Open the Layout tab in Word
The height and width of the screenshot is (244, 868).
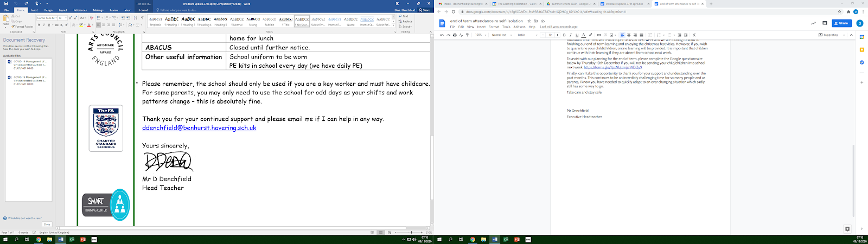(63, 10)
